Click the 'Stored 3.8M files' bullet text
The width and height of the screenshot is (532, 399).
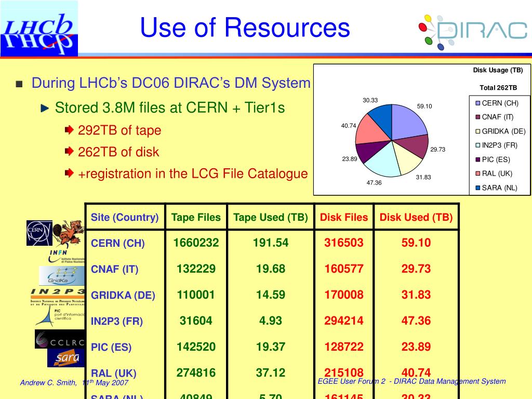[x=170, y=108]
